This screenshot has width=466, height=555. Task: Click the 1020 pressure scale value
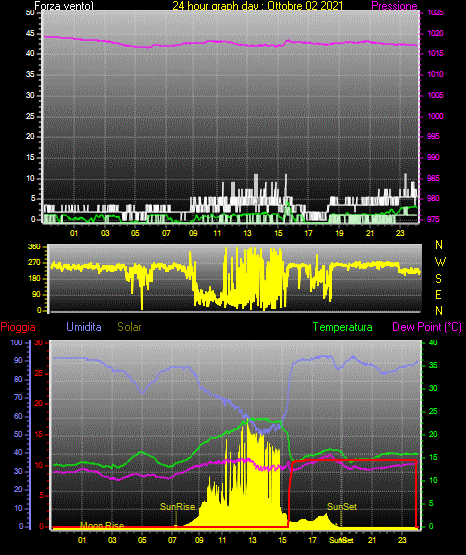(436, 33)
